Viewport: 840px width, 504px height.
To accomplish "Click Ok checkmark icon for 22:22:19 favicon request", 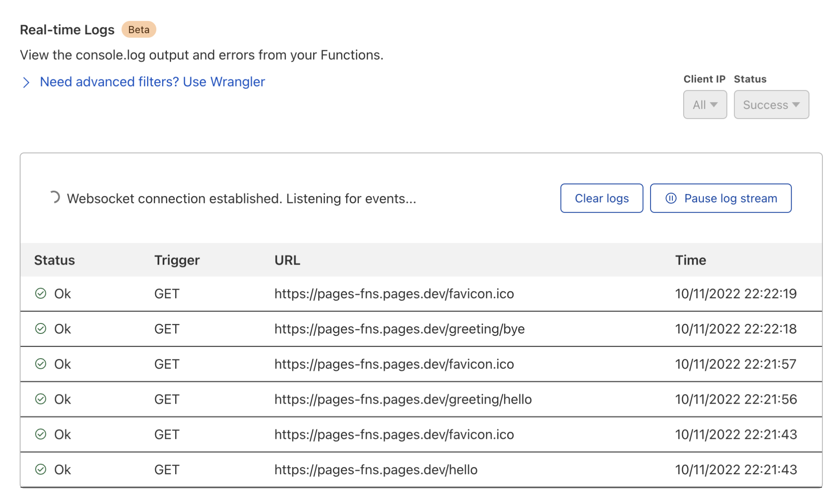I will [x=41, y=294].
